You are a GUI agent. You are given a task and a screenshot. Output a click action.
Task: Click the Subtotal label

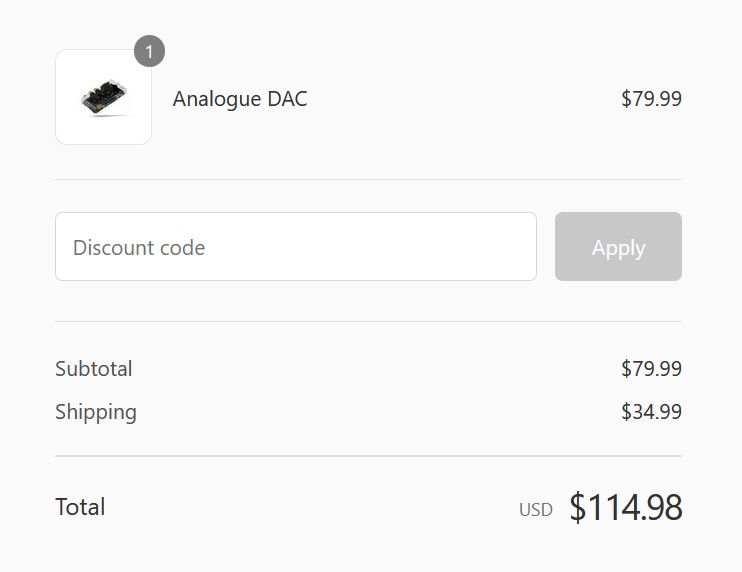pos(94,369)
